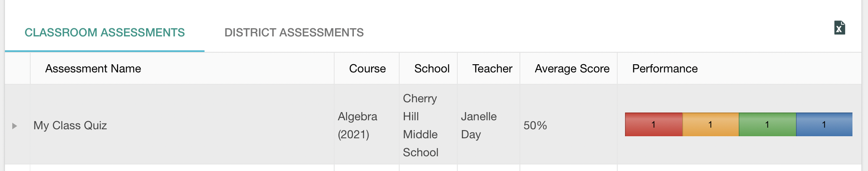Export table using the Excel icon
This screenshot has width=868, height=171.
(839, 28)
